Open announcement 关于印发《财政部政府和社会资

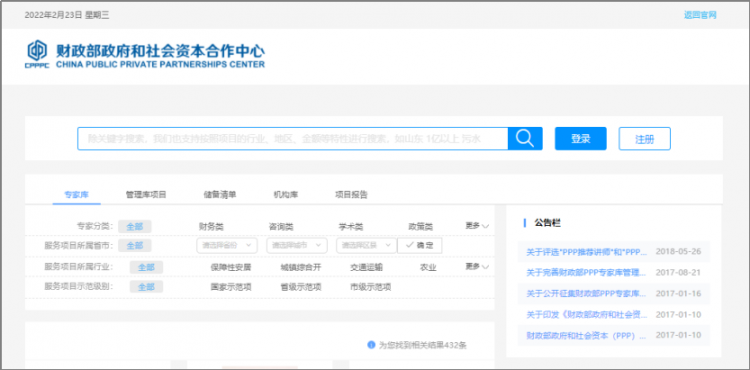tap(586, 315)
